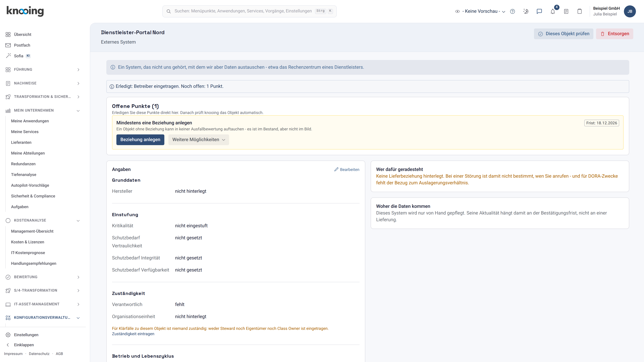Image resolution: width=644 pixels, height=362 pixels.
Task: Open the document list icon in header
Action: click(566, 11)
